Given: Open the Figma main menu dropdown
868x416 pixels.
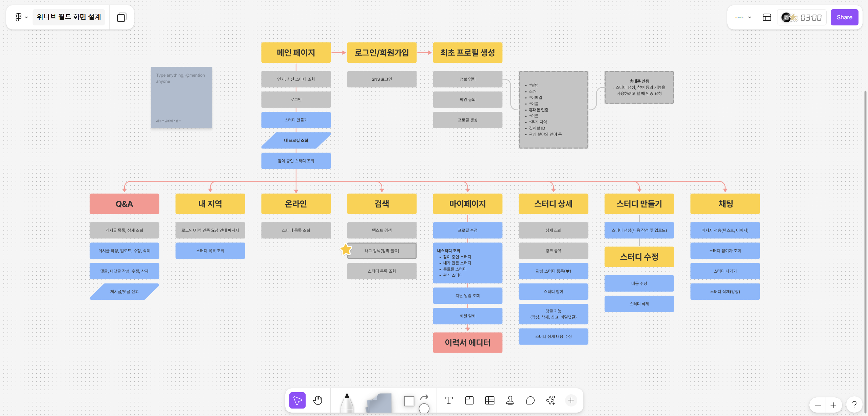Looking at the screenshot, I should [x=21, y=17].
